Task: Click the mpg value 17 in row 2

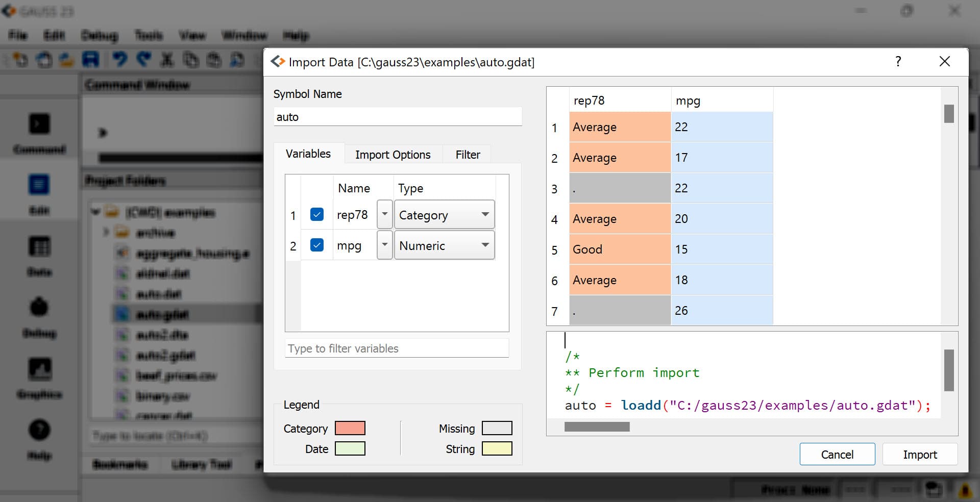Action: pos(722,158)
